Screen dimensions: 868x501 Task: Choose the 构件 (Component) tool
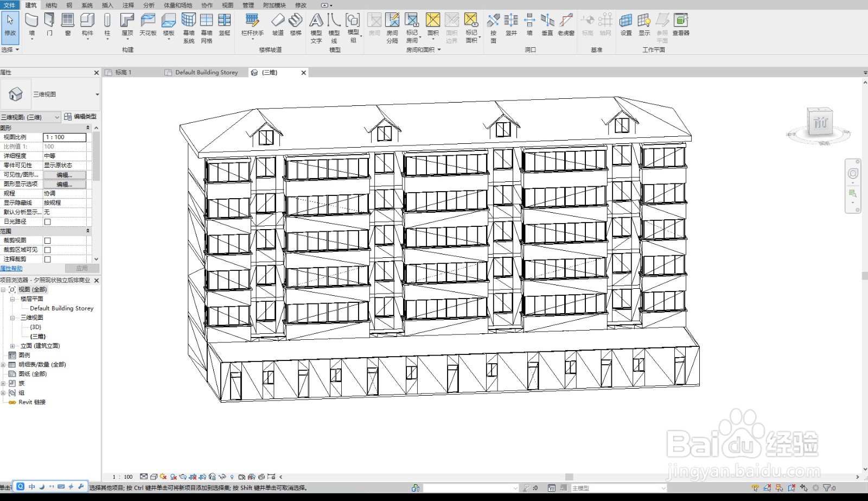(x=87, y=26)
